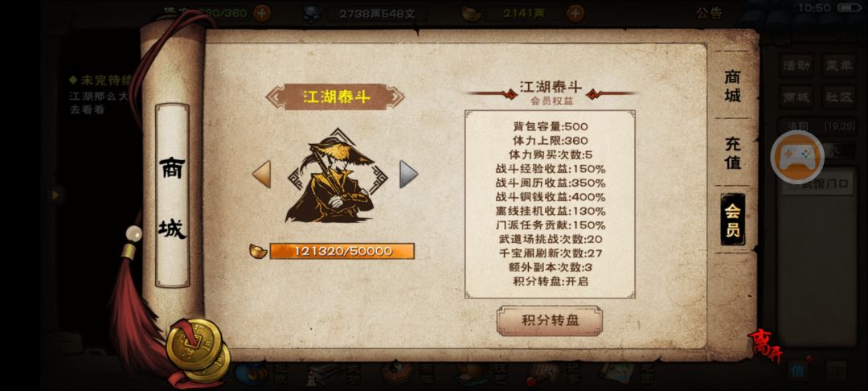
Task: Switch to the 商城 tab
Action: pyautogui.click(x=732, y=86)
